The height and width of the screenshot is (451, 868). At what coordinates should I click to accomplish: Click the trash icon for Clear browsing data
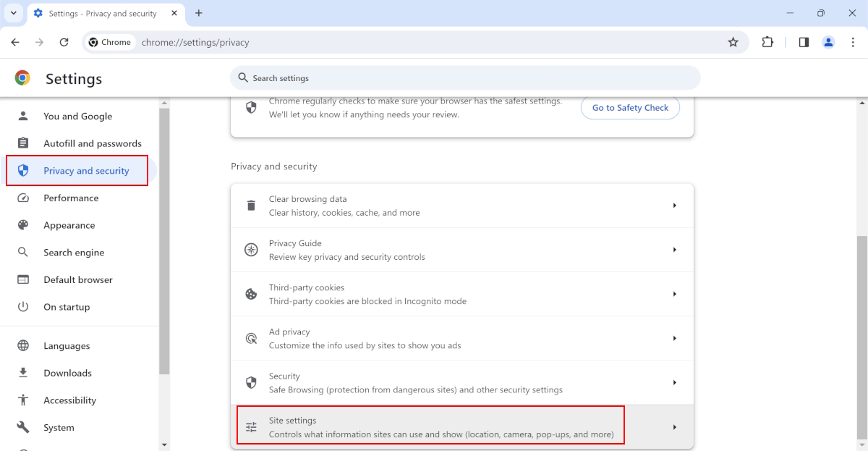251,206
